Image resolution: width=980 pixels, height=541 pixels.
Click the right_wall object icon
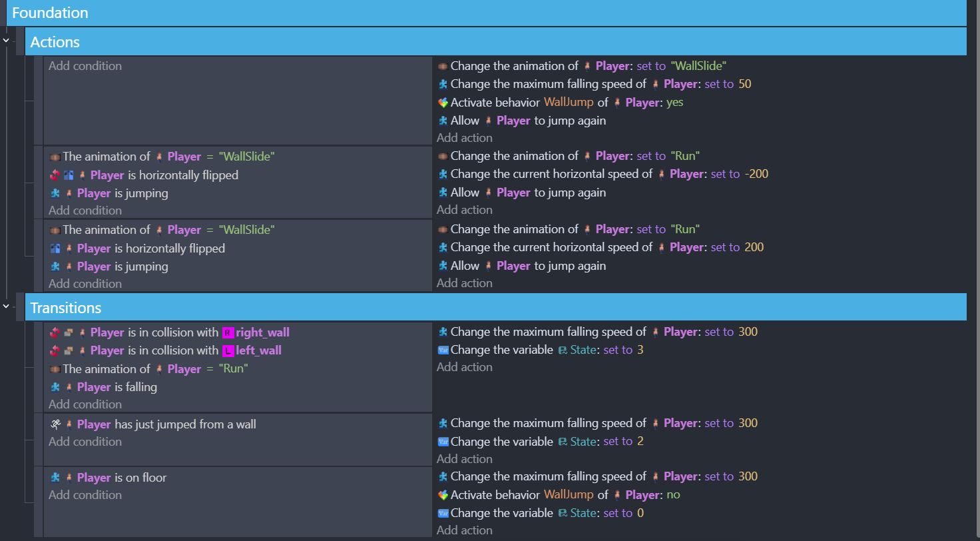pos(228,332)
